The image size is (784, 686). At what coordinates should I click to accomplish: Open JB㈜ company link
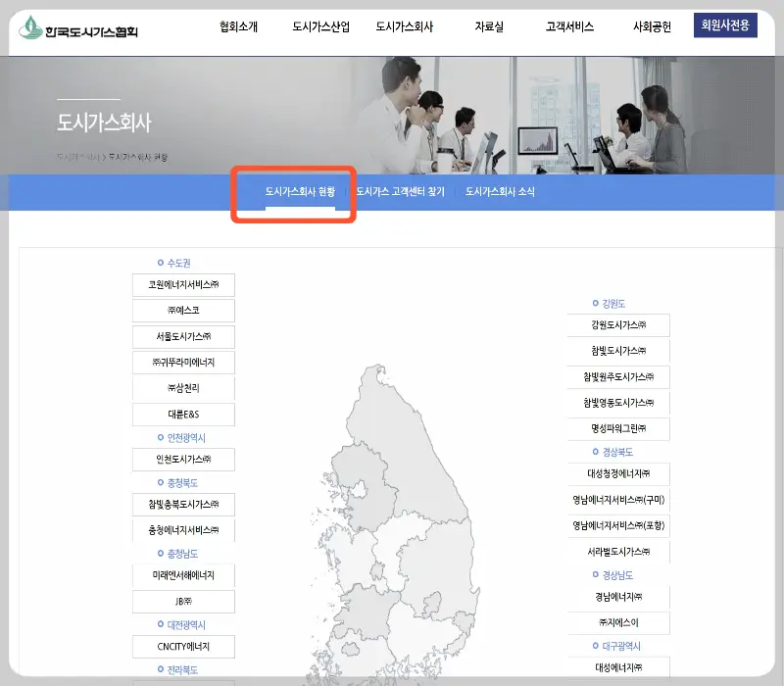[183, 602]
